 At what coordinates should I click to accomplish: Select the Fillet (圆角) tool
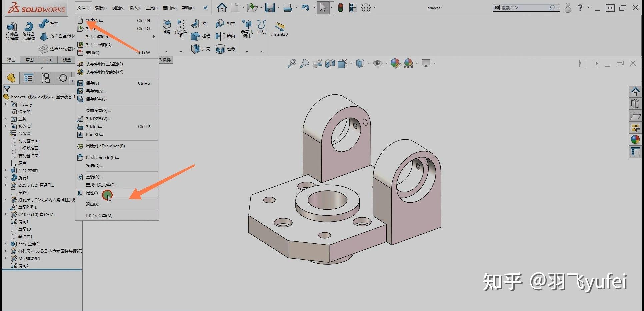pyautogui.click(x=167, y=24)
